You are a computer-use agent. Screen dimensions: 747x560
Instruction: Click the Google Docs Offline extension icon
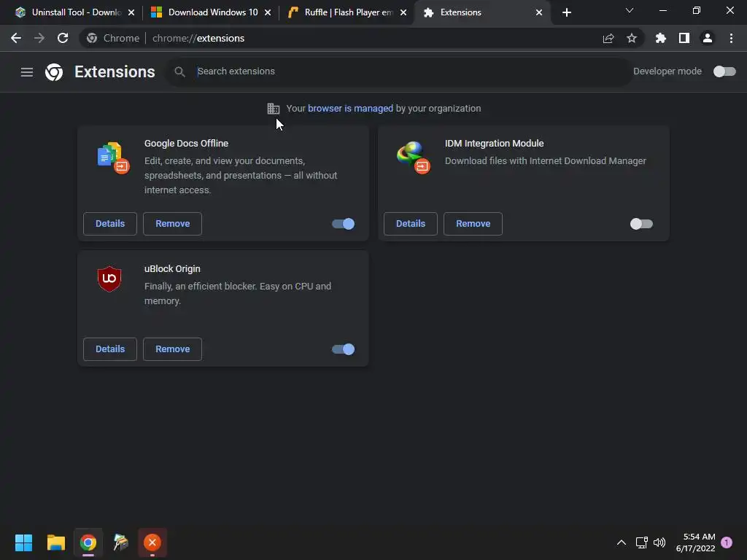pyautogui.click(x=113, y=157)
